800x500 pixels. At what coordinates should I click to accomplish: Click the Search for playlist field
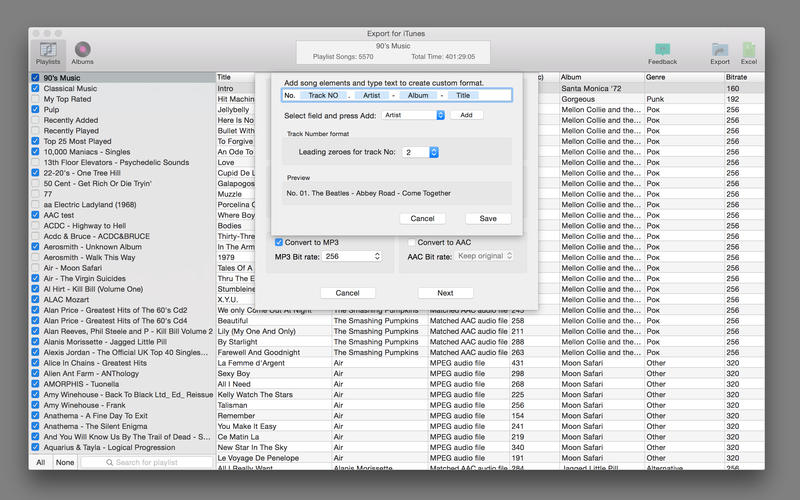(x=146, y=462)
